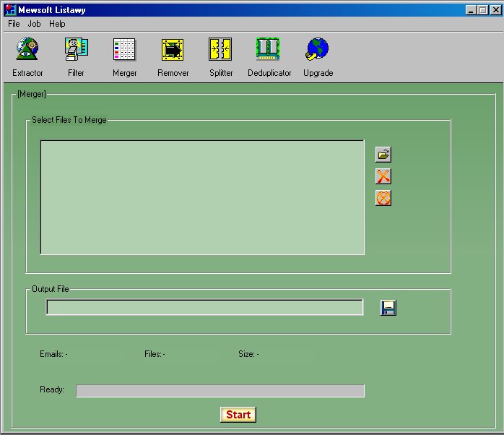The width and height of the screenshot is (504, 435).
Task: Click the Start button
Action: [238, 415]
